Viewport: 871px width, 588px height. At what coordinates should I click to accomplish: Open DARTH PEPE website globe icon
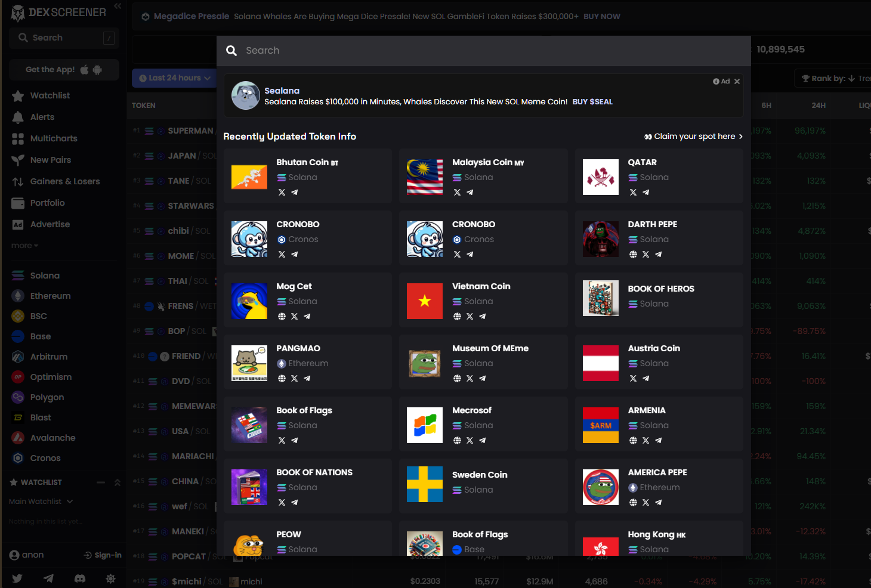point(633,255)
